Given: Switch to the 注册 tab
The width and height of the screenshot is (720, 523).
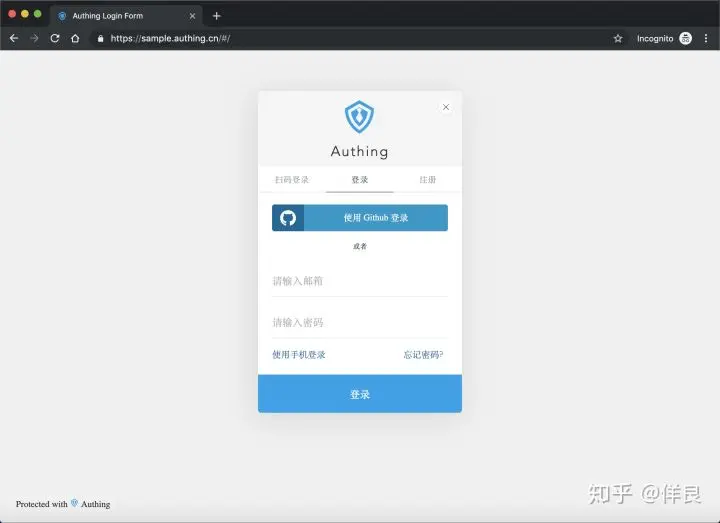Looking at the screenshot, I should pos(428,180).
